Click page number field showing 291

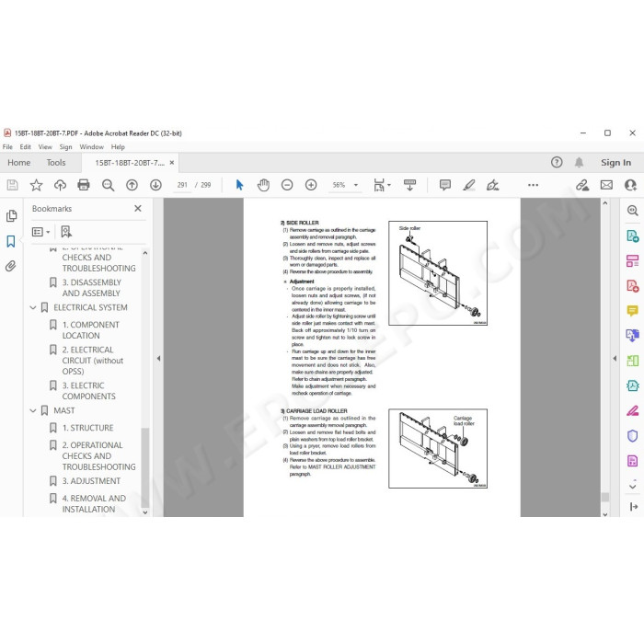point(182,185)
